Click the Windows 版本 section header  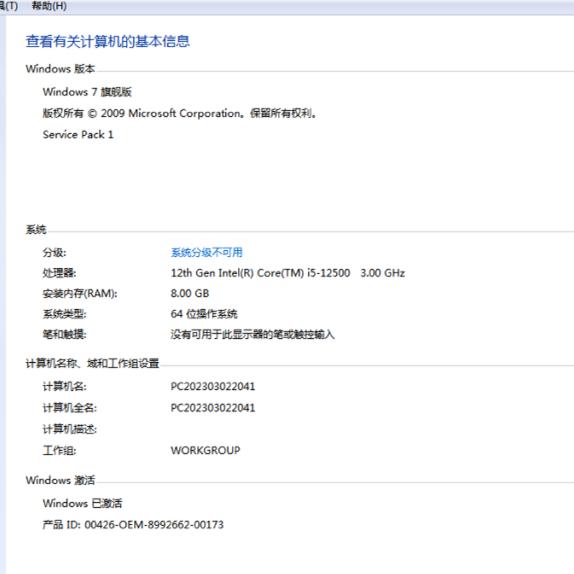[60, 68]
